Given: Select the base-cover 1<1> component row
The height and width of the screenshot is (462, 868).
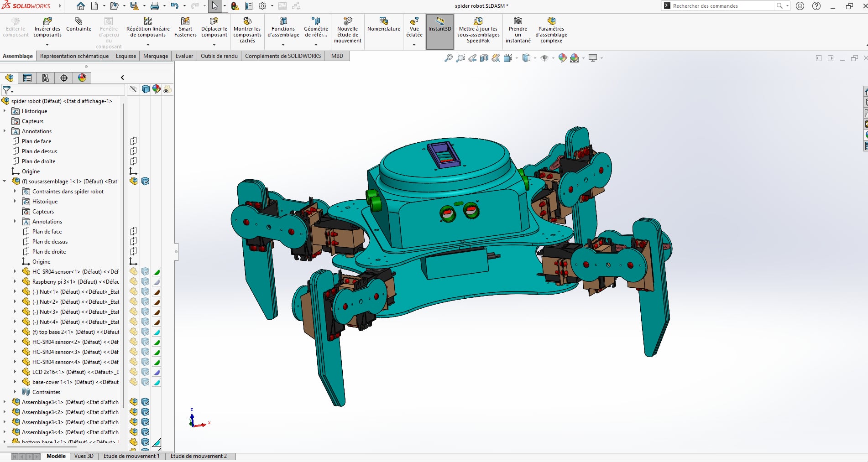Looking at the screenshot, I should (70, 382).
